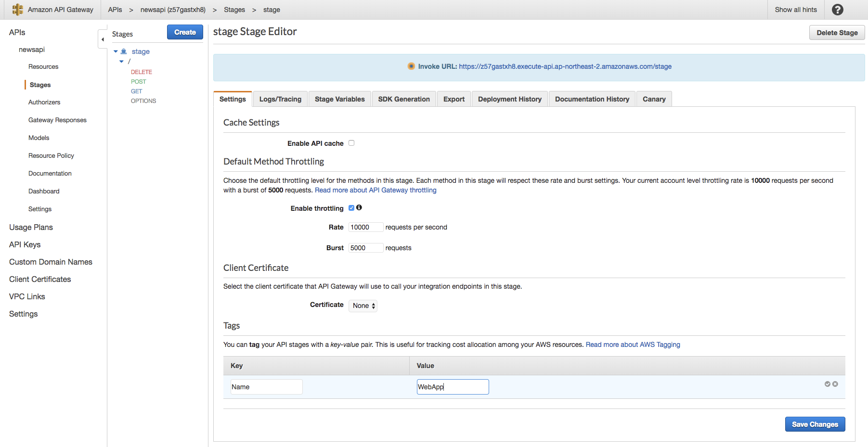Click the Stages breadcrumb

[234, 10]
